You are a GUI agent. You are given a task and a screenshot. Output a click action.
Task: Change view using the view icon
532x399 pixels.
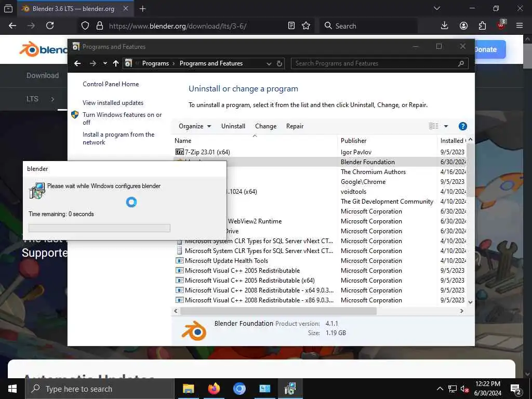coord(434,126)
